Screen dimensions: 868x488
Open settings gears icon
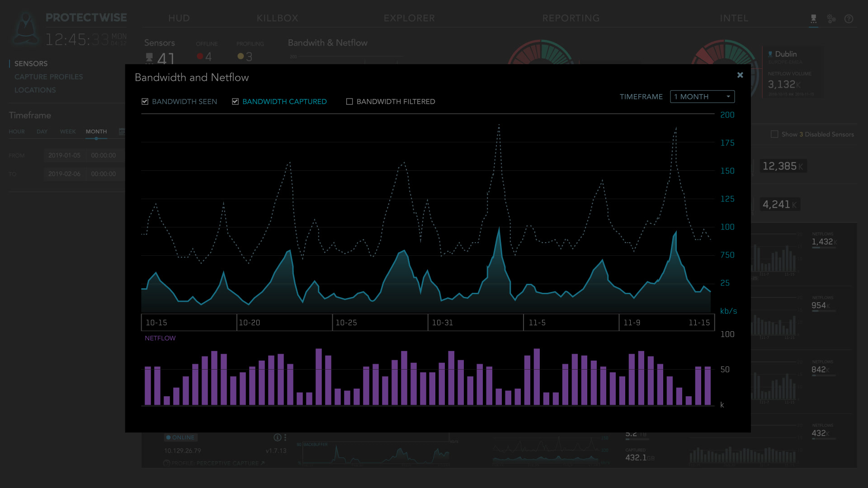[x=831, y=19]
